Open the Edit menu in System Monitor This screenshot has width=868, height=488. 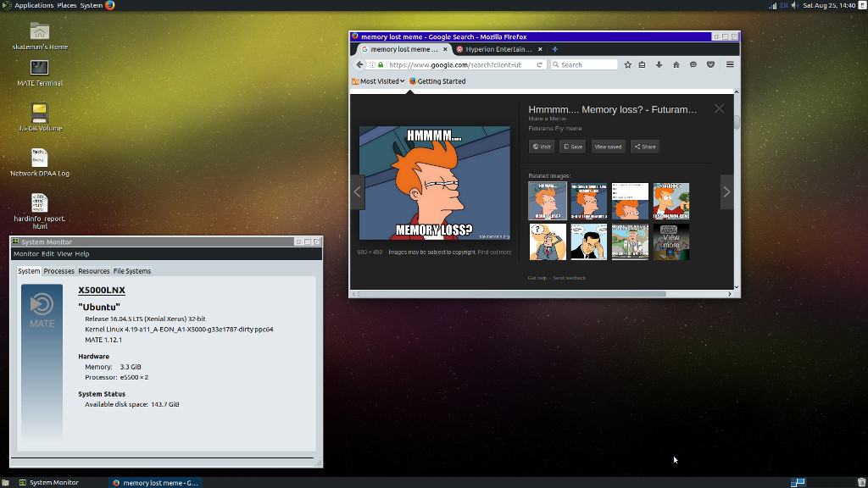[x=47, y=254]
